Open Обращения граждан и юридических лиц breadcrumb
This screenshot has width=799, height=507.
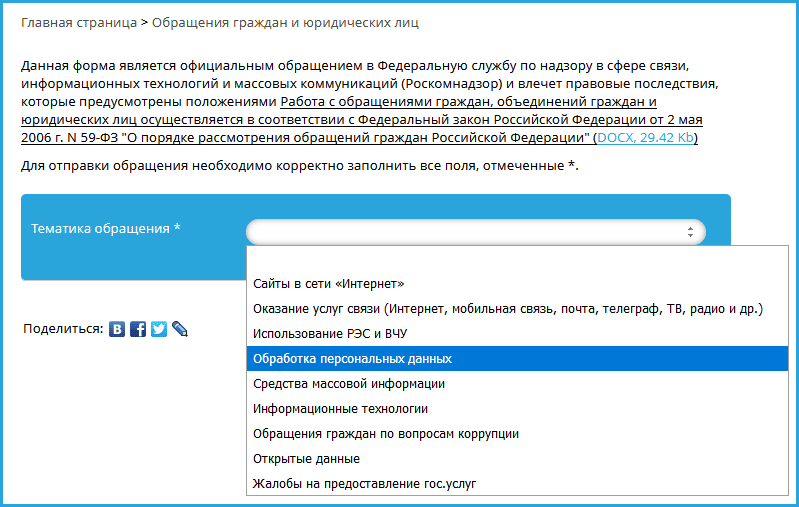click(x=285, y=23)
